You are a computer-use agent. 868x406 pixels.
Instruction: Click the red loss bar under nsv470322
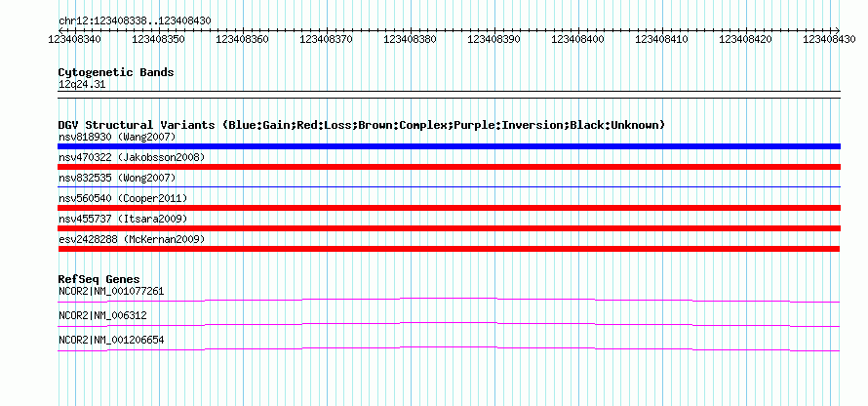(x=449, y=167)
